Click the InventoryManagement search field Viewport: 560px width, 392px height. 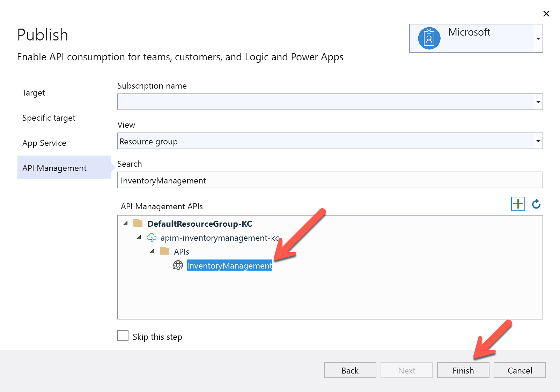[x=330, y=180]
